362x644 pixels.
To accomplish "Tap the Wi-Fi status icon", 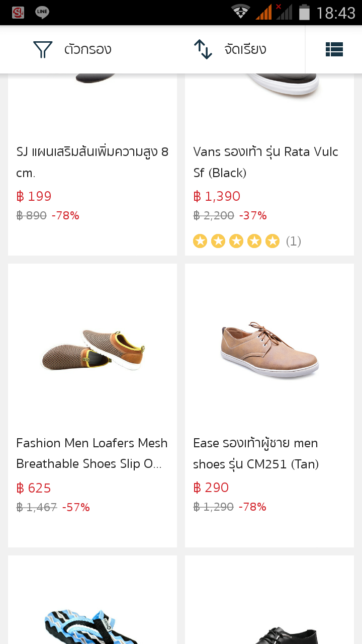I will tap(241, 12).
